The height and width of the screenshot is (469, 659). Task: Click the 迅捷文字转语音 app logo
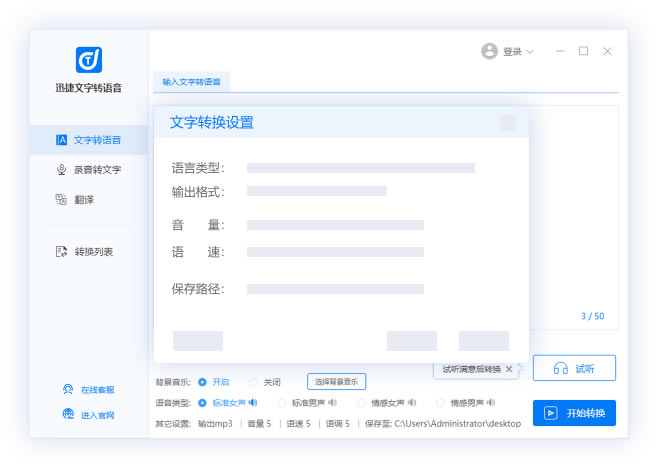pos(88,59)
